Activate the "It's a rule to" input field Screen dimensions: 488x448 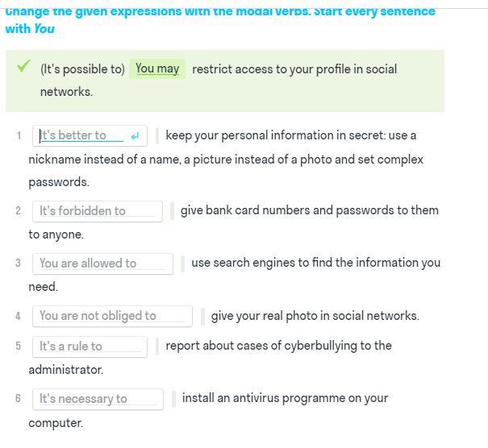pyautogui.click(x=89, y=346)
